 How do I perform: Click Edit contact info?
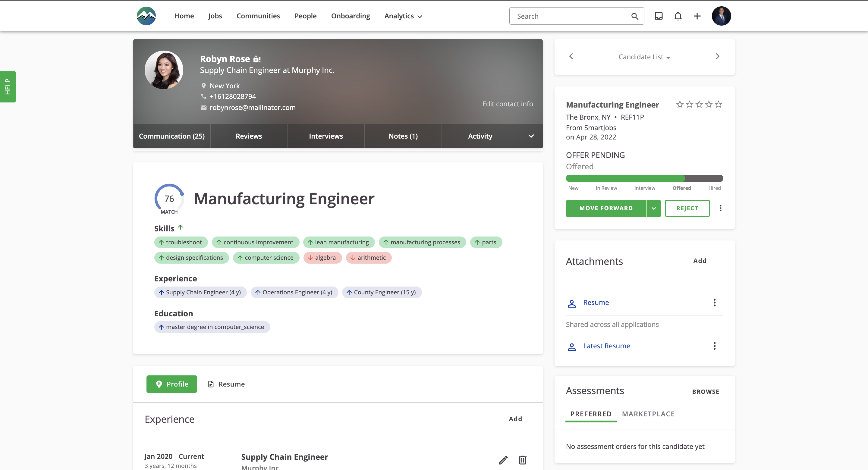[x=508, y=104]
